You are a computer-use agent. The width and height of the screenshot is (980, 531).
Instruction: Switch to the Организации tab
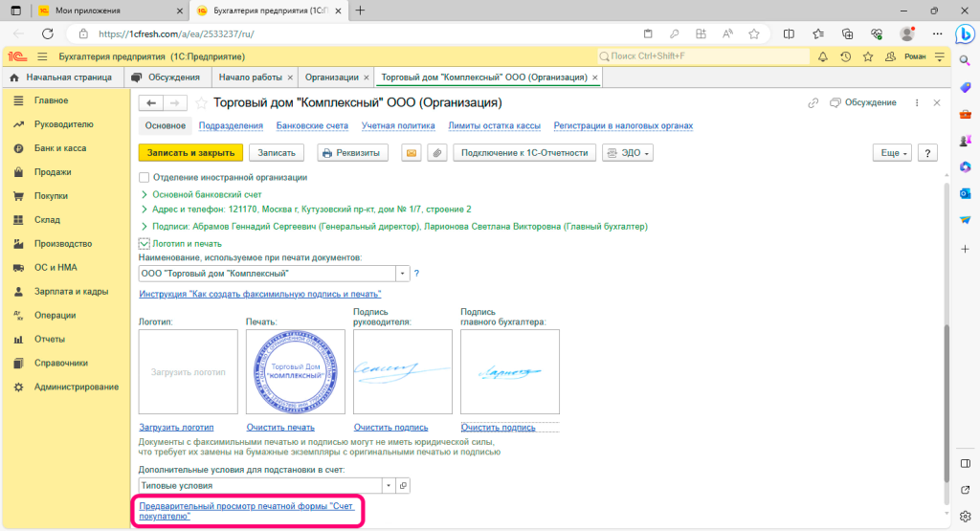coord(332,77)
